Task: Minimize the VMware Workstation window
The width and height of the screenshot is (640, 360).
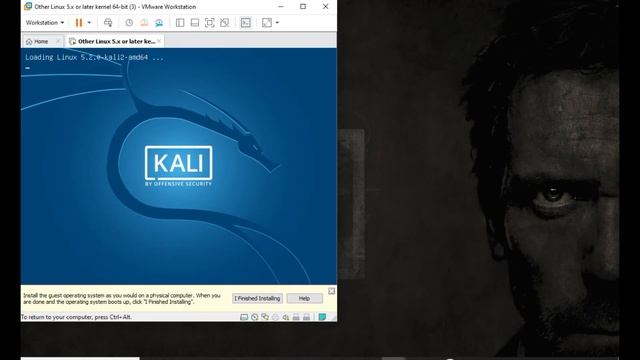Action: (281, 7)
